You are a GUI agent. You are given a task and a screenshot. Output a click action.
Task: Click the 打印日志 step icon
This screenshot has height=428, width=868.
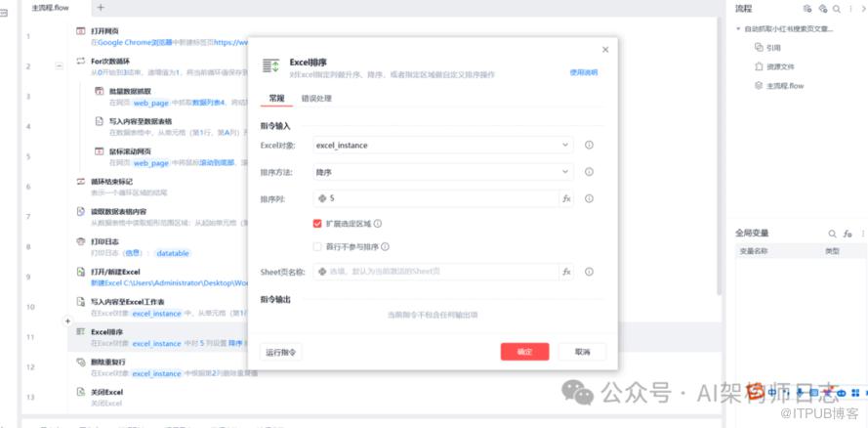coord(81,241)
